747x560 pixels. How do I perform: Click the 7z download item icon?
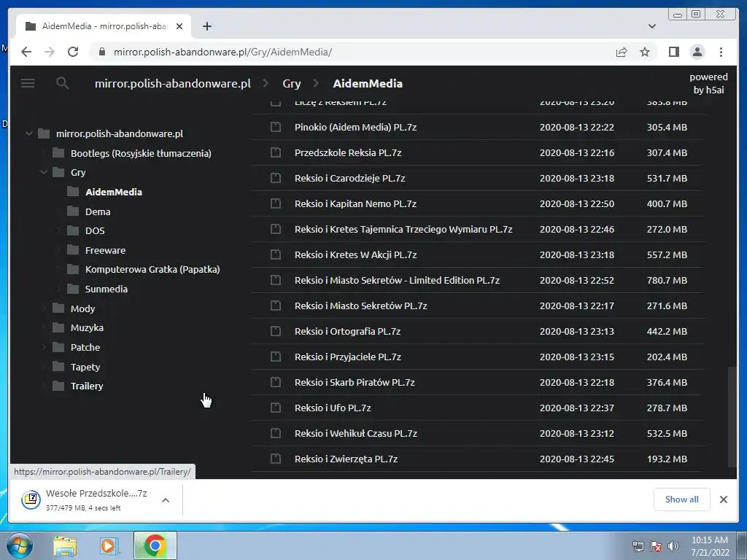click(x=31, y=499)
